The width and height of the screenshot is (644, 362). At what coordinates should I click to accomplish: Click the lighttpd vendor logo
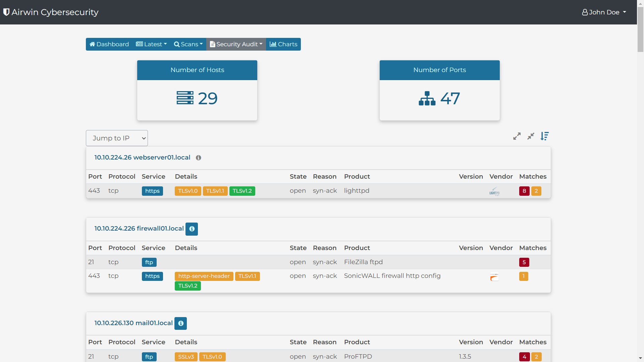(494, 191)
